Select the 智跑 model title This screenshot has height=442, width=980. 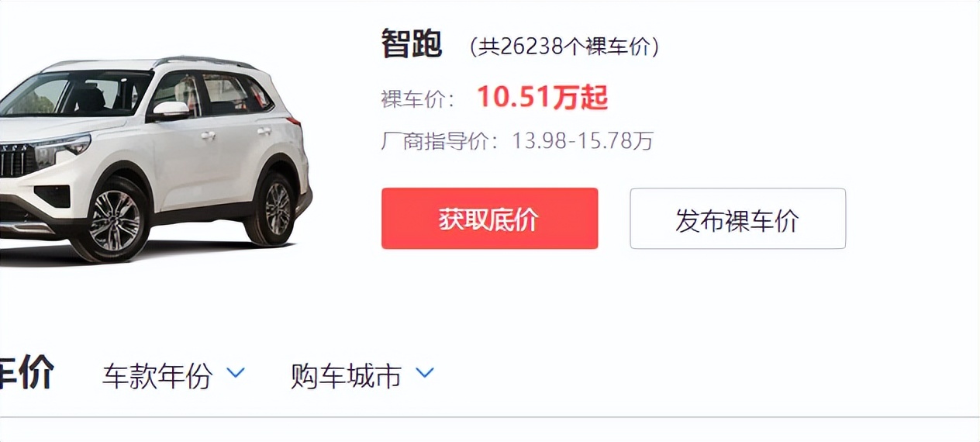(411, 44)
